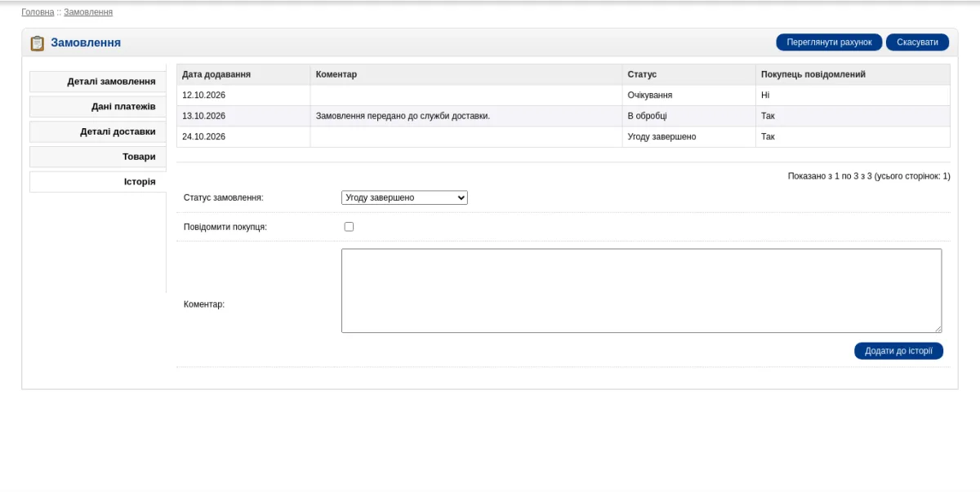The height and width of the screenshot is (492, 980).
Task: Show the Історія tab
Action: [98, 182]
